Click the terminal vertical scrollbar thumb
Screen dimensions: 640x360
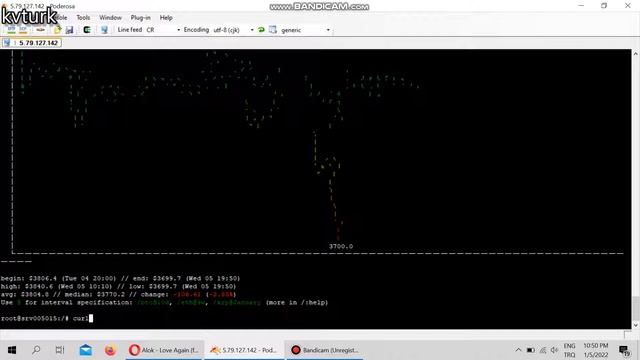tap(636, 309)
